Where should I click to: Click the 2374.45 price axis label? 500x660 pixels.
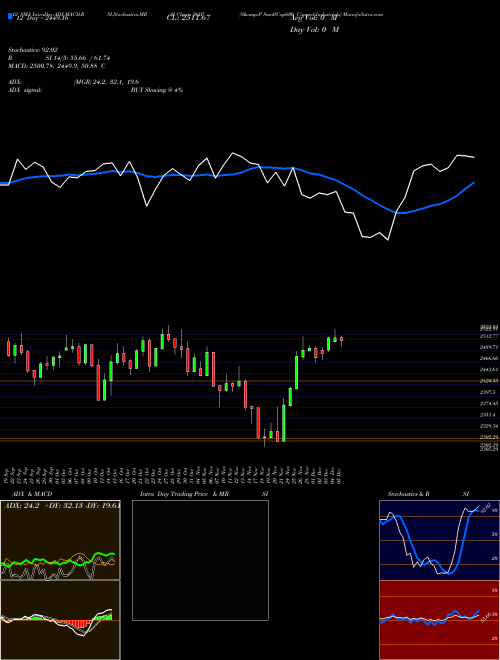tap(489, 404)
